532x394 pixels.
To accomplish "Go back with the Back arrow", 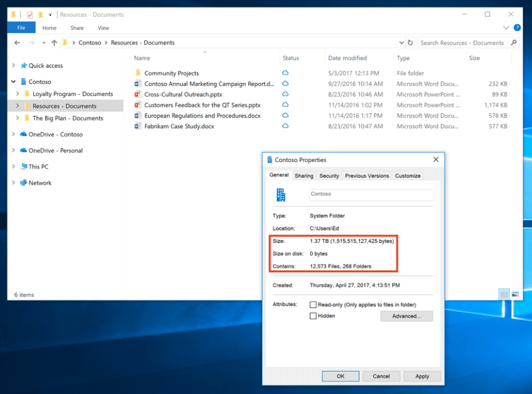I will [x=17, y=43].
